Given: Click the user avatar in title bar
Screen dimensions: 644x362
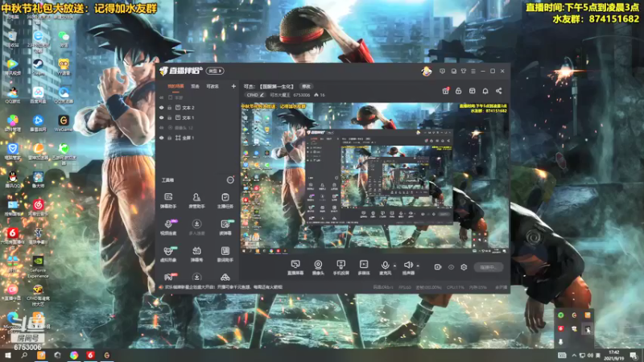Looking at the screenshot, I should pos(427,72).
